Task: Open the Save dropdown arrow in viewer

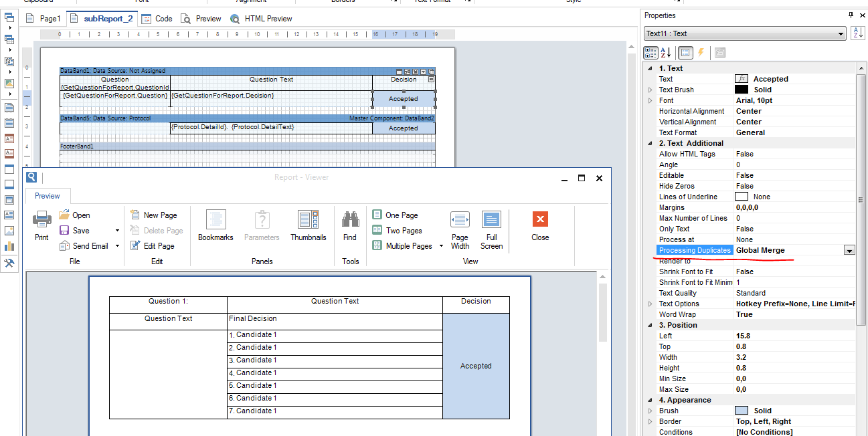Action: 117,231
